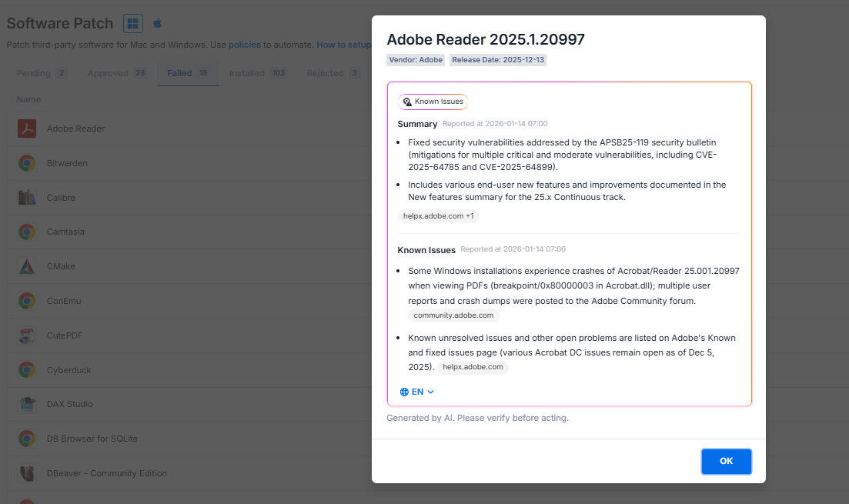
Task: Open the Rejected tab
Action: (x=333, y=73)
